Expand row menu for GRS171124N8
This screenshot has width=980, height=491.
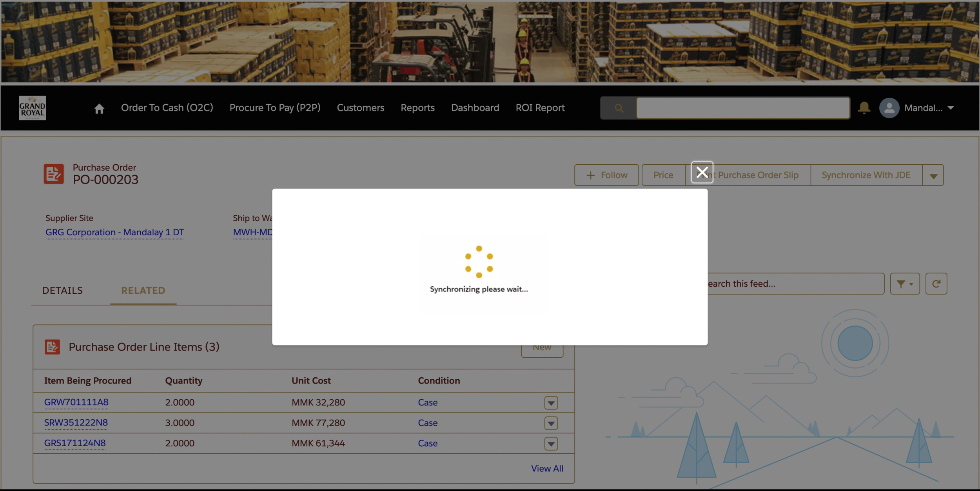pyautogui.click(x=551, y=444)
